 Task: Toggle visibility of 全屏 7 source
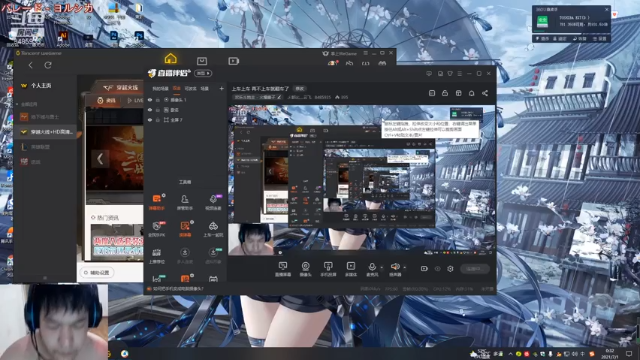coord(150,120)
